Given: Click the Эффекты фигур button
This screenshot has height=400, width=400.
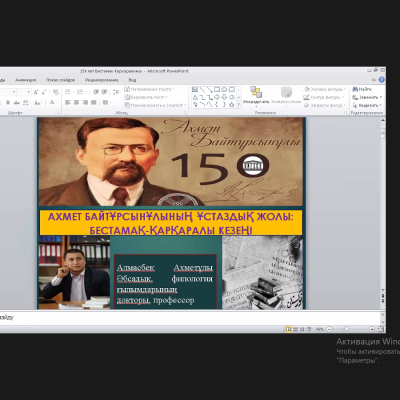Looking at the screenshot, I should click(x=324, y=105).
